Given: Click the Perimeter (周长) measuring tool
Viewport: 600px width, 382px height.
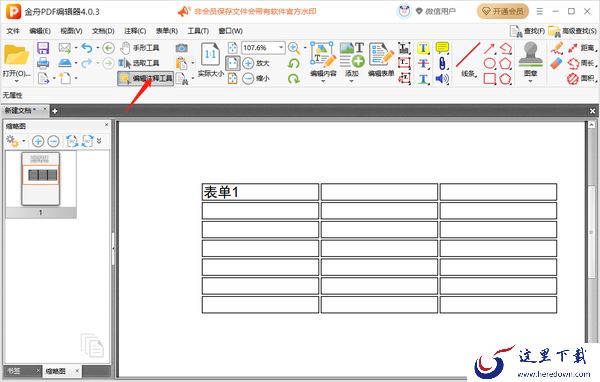Looking at the screenshot, I should [x=582, y=63].
